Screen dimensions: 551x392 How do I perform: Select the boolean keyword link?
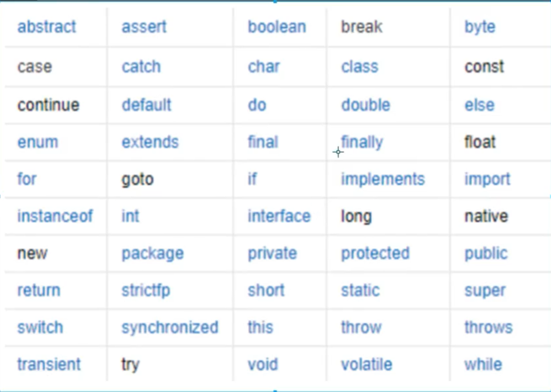pyautogui.click(x=277, y=27)
